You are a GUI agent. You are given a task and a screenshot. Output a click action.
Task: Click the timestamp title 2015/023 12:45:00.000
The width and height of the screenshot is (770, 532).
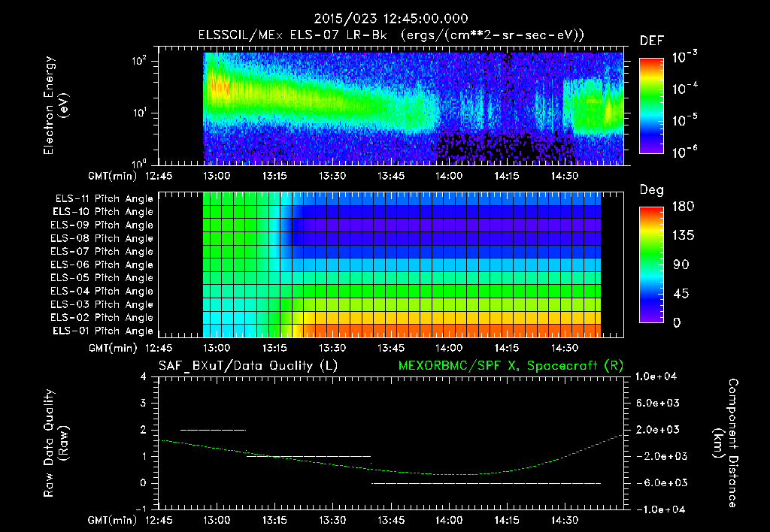(391, 19)
